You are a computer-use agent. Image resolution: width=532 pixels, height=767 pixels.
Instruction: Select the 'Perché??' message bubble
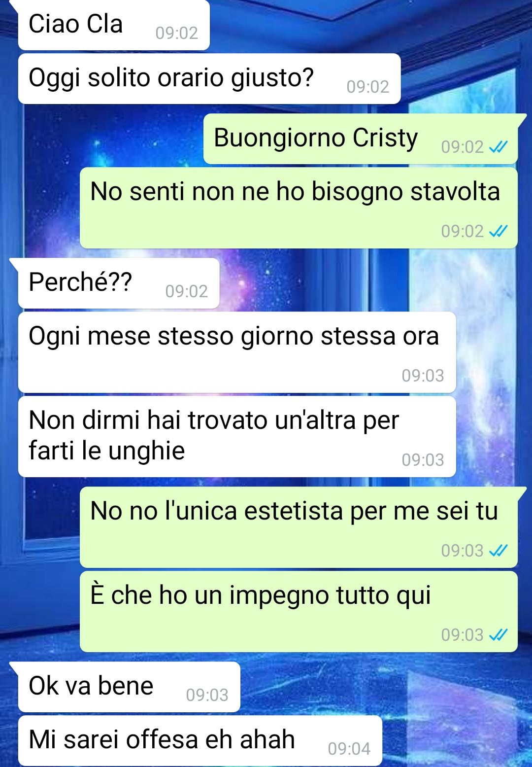point(119,283)
